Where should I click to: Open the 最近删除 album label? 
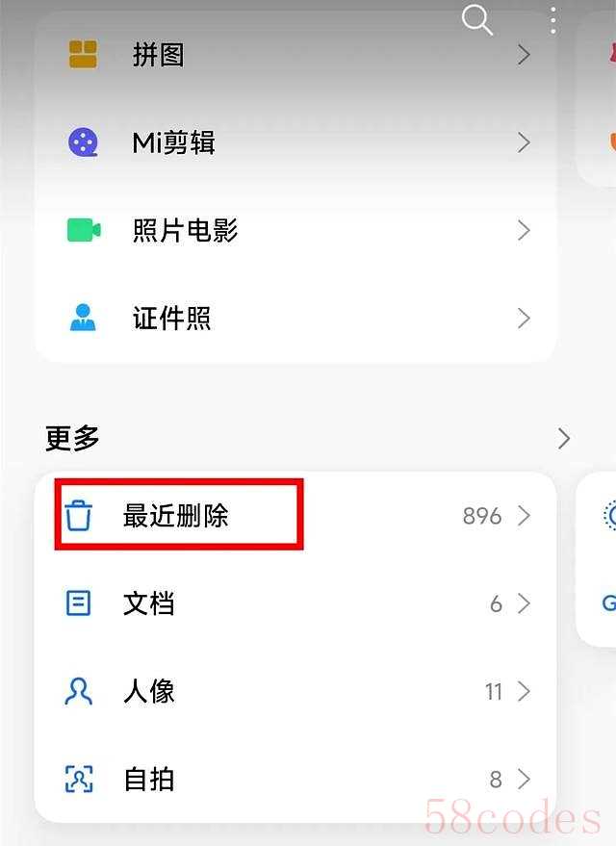coord(176,515)
